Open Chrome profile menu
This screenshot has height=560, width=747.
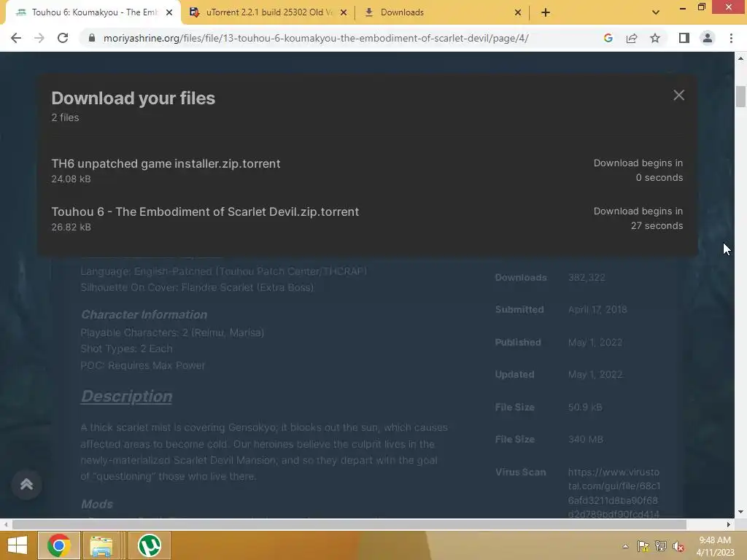708,38
